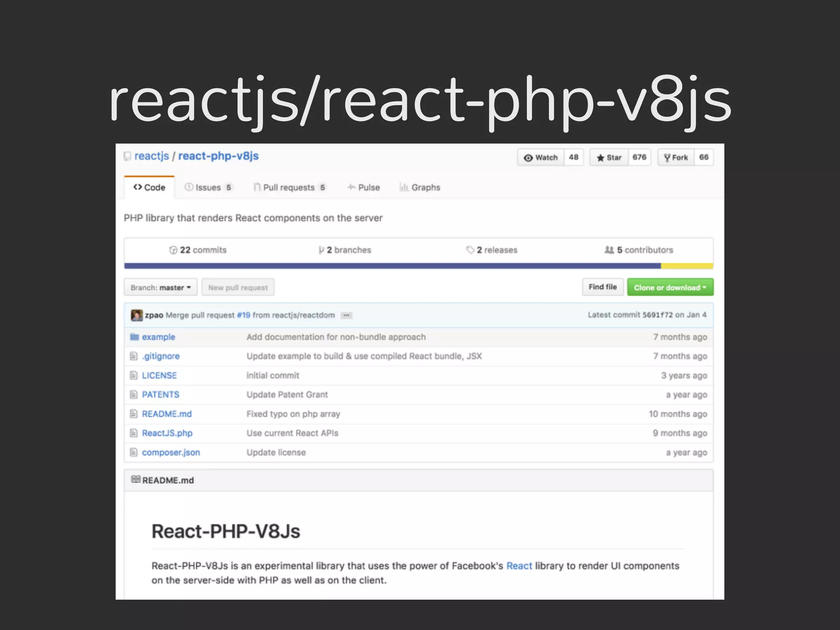The image size is (840, 630).
Task: Click the Watch button
Action: [x=541, y=157]
